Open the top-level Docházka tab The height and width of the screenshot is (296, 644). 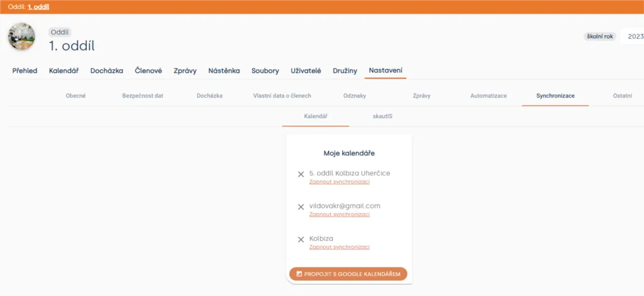click(107, 70)
